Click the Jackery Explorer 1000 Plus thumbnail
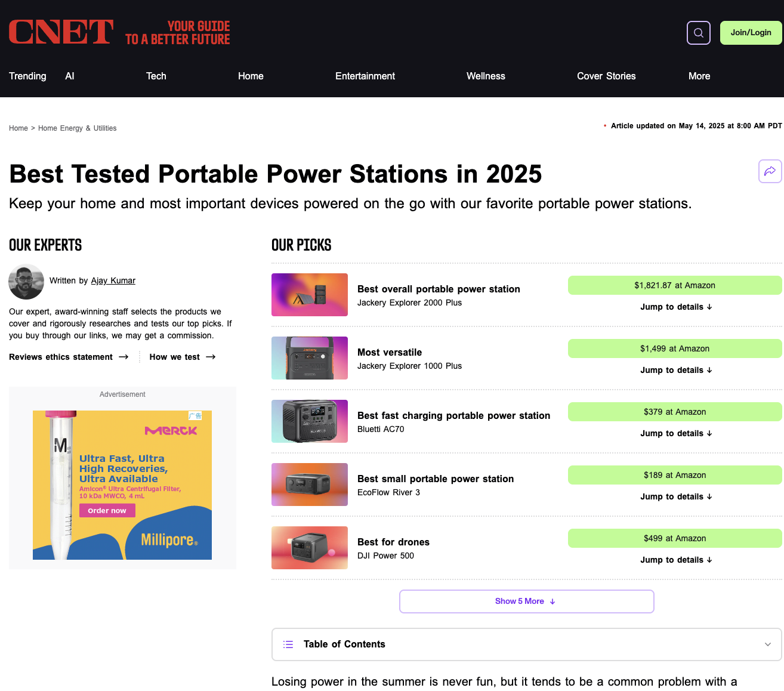The height and width of the screenshot is (691, 784). tap(310, 358)
